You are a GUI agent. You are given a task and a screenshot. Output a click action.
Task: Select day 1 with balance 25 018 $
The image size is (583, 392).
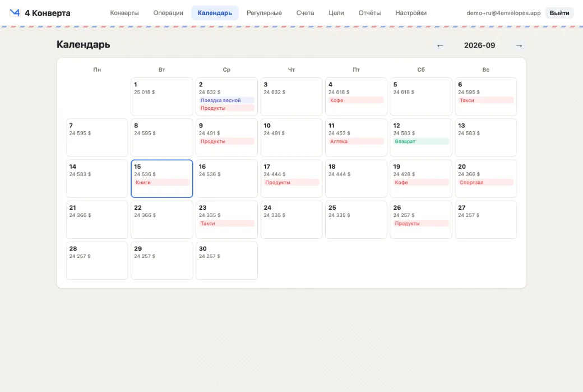[x=162, y=96]
